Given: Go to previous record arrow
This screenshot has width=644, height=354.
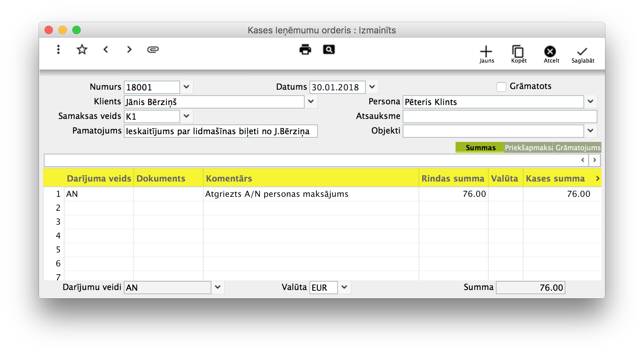Looking at the screenshot, I should 106,49.
